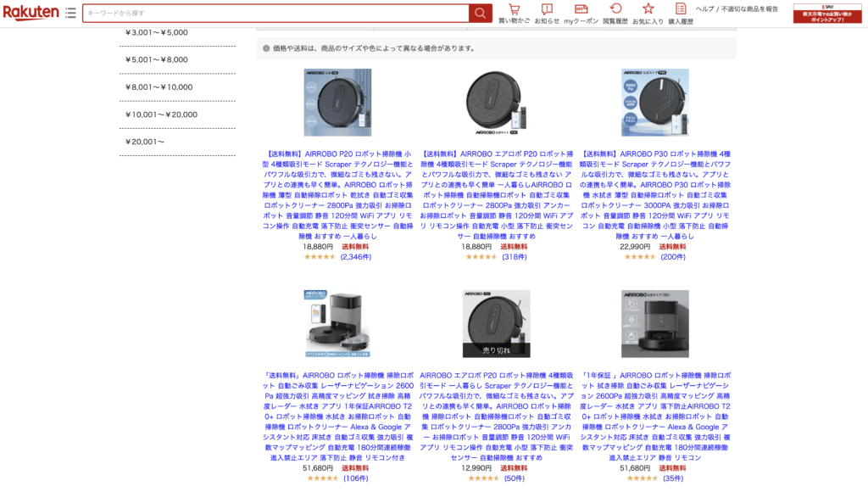868x492 pixels.
Task: Open 「1年保証」AIRROBO title link
Action: (655, 417)
